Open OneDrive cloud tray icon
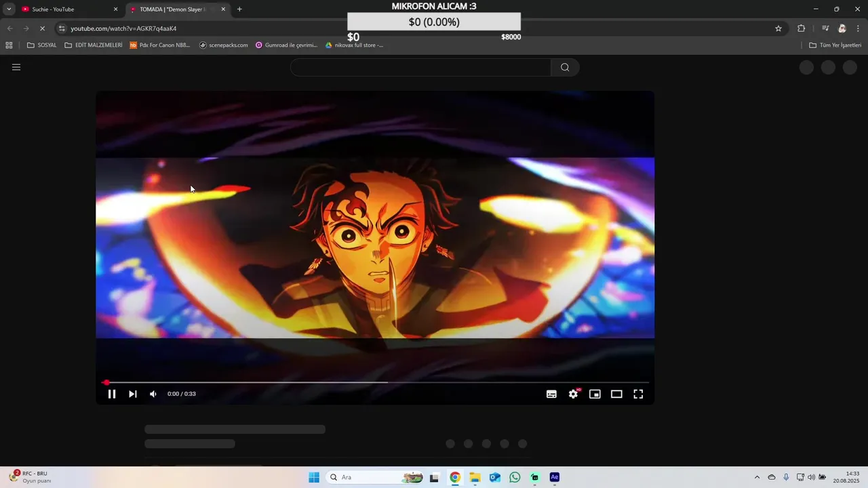This screenshot has height=488, width=868. point(772,477)
